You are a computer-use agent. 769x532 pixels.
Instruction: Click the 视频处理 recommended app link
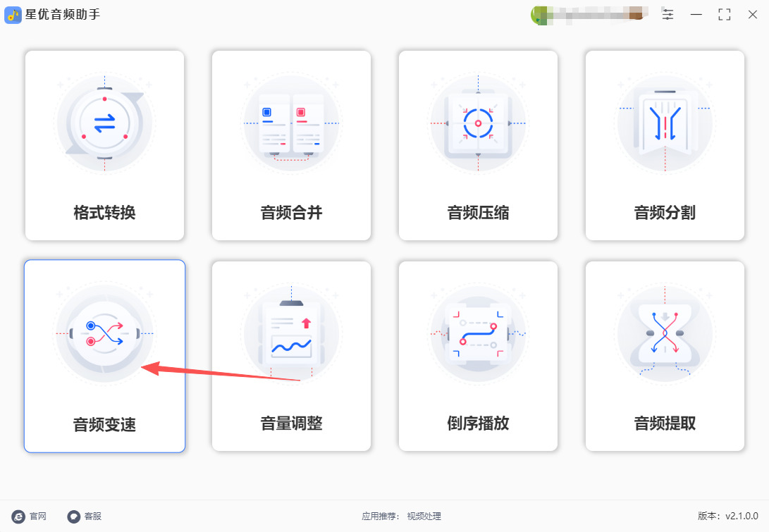point(424,516)
